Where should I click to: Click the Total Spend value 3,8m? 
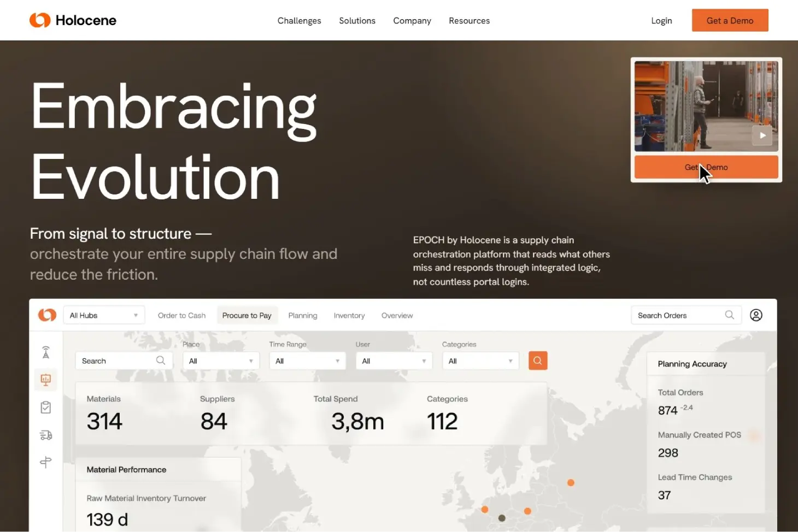(x=357, y=422)
